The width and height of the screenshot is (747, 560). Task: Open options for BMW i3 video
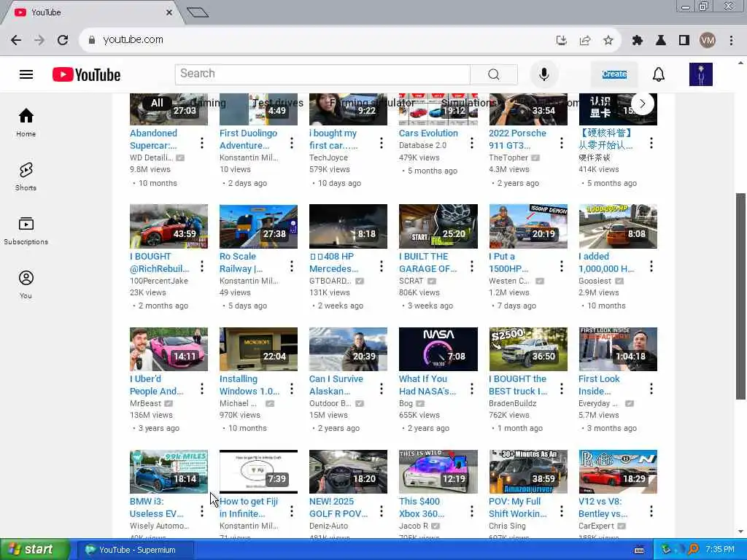click(202, 511)
